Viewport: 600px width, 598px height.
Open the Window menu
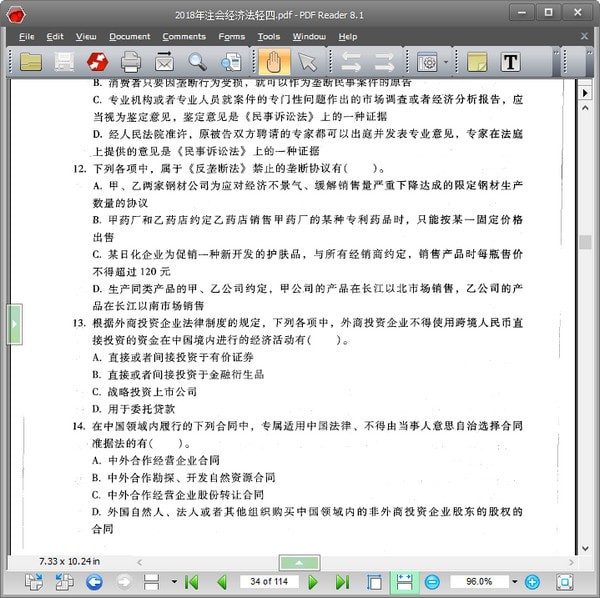tap(309, 36)
